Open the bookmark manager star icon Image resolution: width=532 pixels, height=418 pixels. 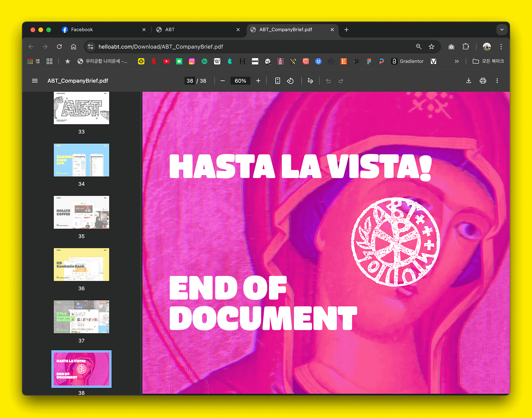pyautogui.click(x=67, y=61)
